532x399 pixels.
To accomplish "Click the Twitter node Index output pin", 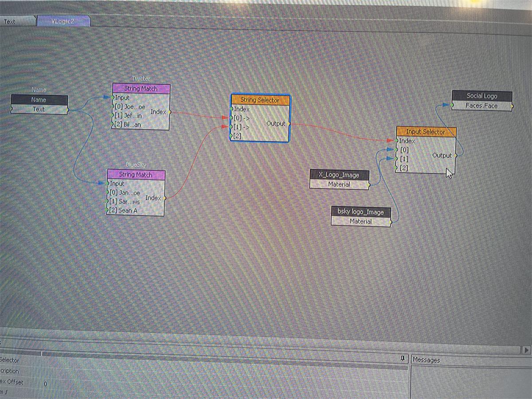I will point(169,112).
